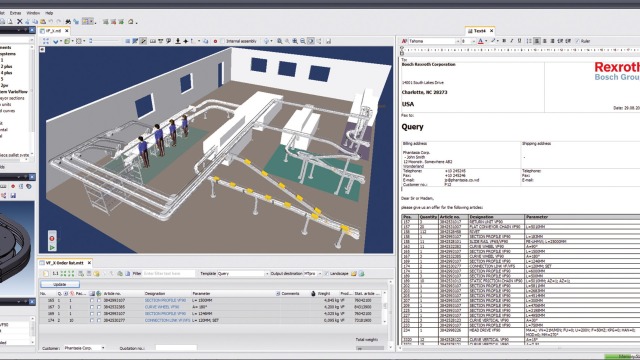640x360 pixels.
Task: Open the Customer Phantasia Corp. dropdown
Action: click(84, 348)
